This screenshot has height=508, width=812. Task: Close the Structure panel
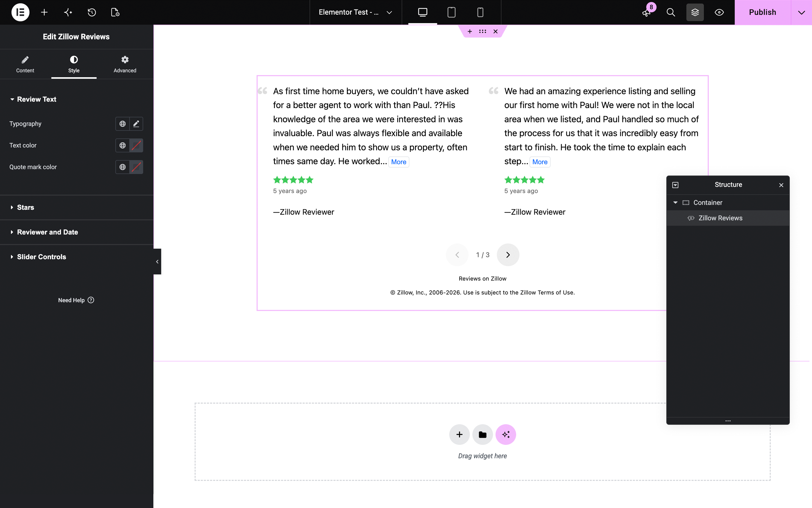[x=781, y=185]
